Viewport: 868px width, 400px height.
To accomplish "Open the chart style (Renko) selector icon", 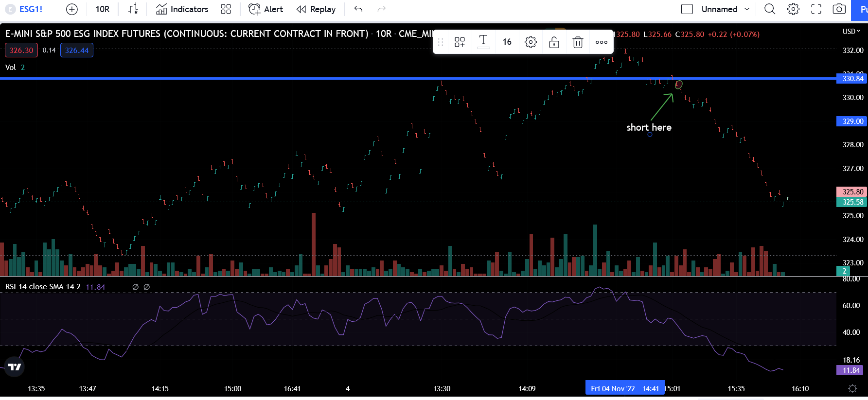I will pos(133,9).
